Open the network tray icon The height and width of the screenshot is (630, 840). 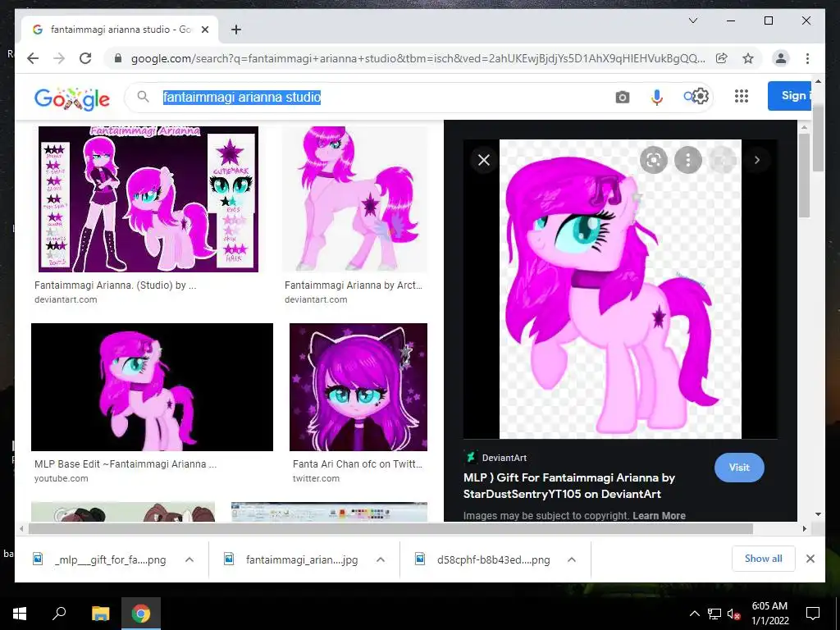coord(714,614)
